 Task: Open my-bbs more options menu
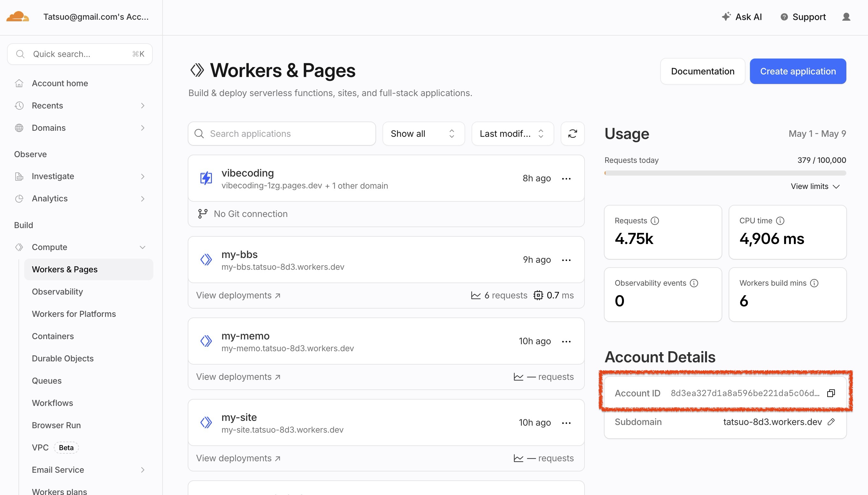pyautogui.click(x=566, y=260)
